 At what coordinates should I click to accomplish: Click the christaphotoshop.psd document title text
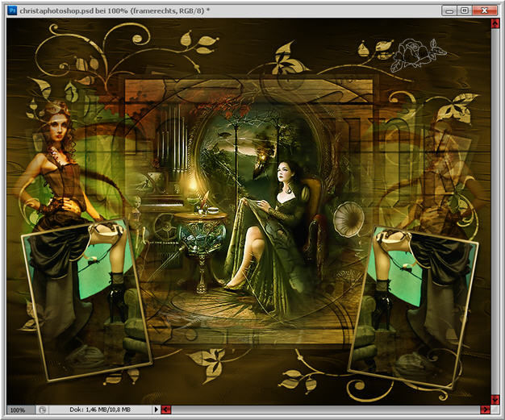click(115, 10)
